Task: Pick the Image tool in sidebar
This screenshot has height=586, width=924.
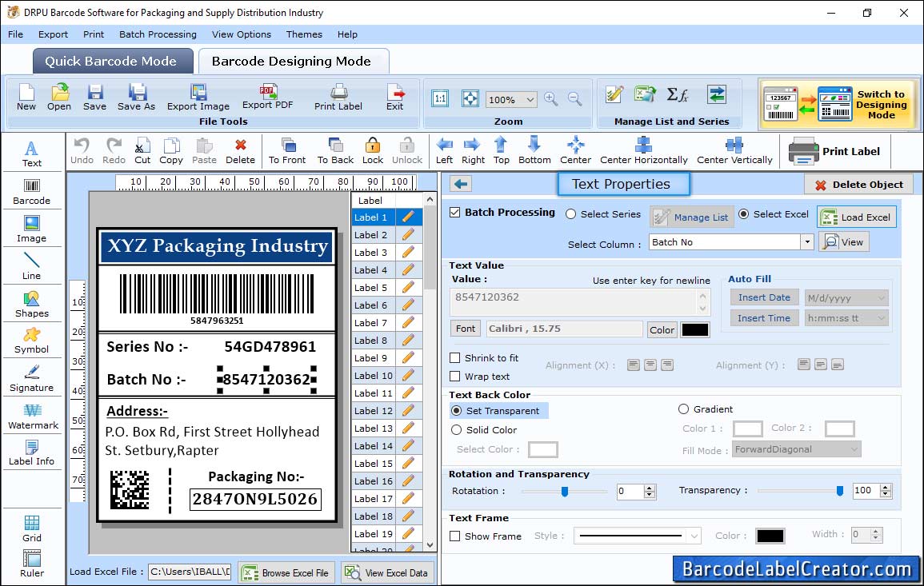Action: click(32, 229)
